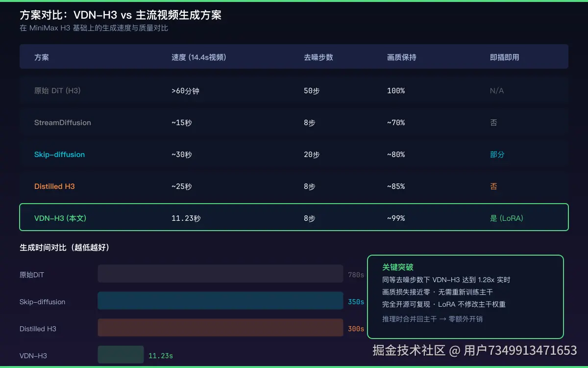
Task: Click the subtitle "在 MiniMax H3 基础上的生成速度与质量对比"
Action: point(94,28)
